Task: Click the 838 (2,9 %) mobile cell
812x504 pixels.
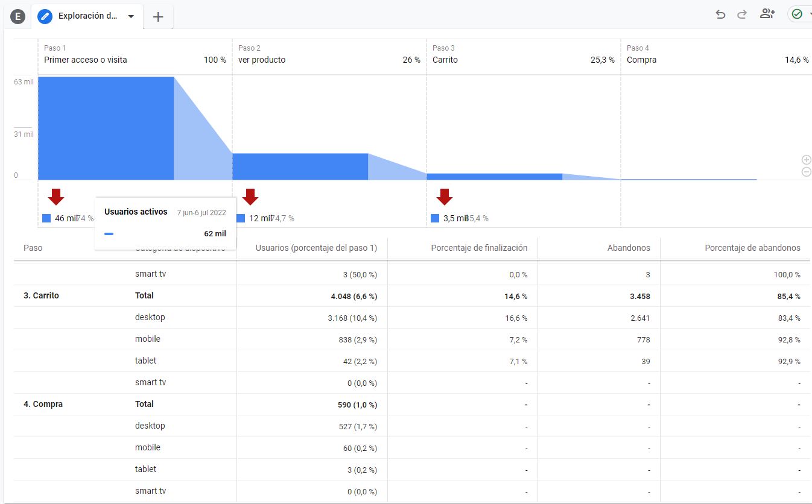Action: 358,339
